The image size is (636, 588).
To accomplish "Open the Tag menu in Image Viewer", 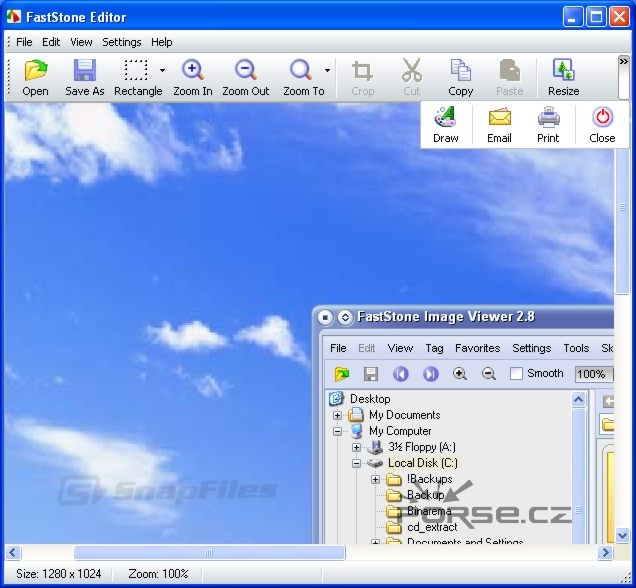I will [x=434, y=348].
